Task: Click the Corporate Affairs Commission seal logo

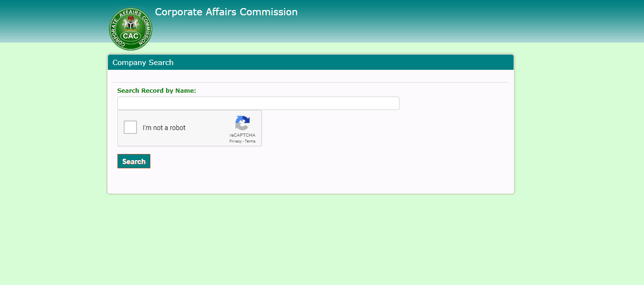Action: (x=130, y=28)
